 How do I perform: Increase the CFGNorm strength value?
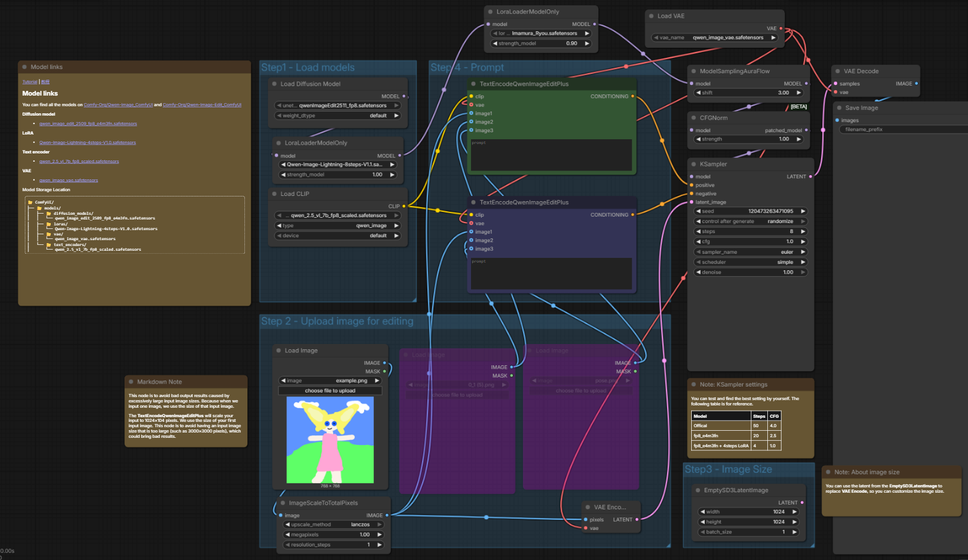pos(799,139)
